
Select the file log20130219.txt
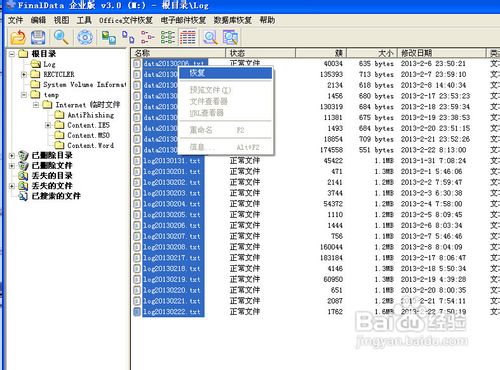point(172,280)
